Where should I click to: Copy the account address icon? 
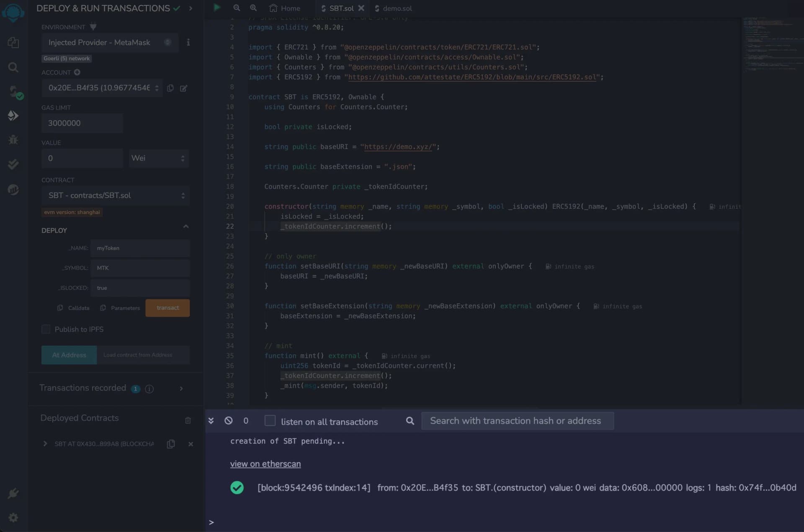tap(170, 88)
